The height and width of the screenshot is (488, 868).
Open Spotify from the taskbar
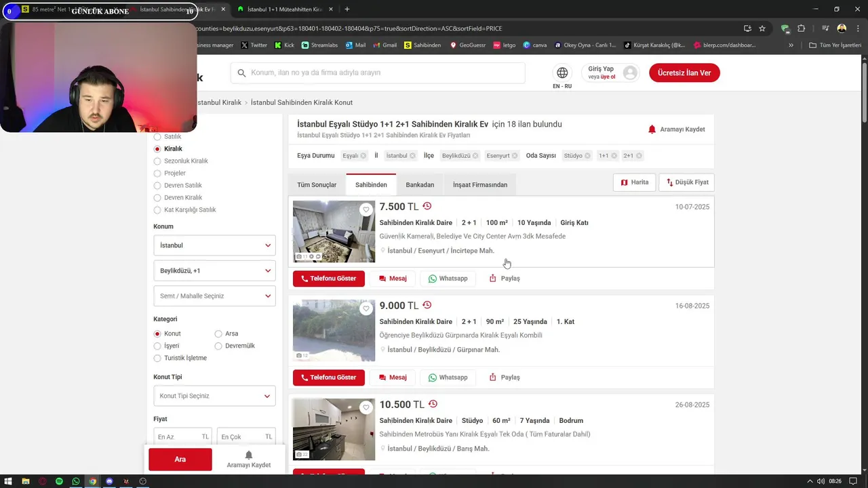(x=59, y=481)
